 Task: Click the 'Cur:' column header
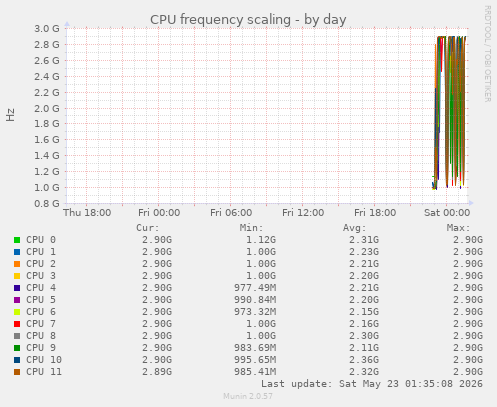[148, 228]
